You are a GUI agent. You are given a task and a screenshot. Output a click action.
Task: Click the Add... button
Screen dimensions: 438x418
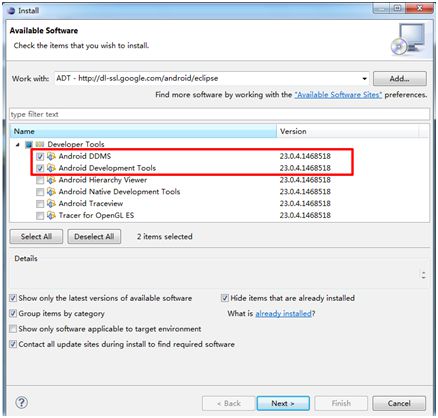[x=400, y=79]
